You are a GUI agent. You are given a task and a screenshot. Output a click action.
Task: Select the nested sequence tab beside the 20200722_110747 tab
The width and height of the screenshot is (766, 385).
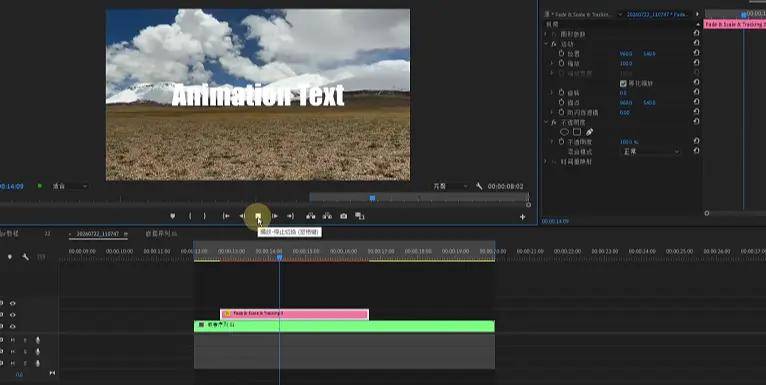point(161,234)
